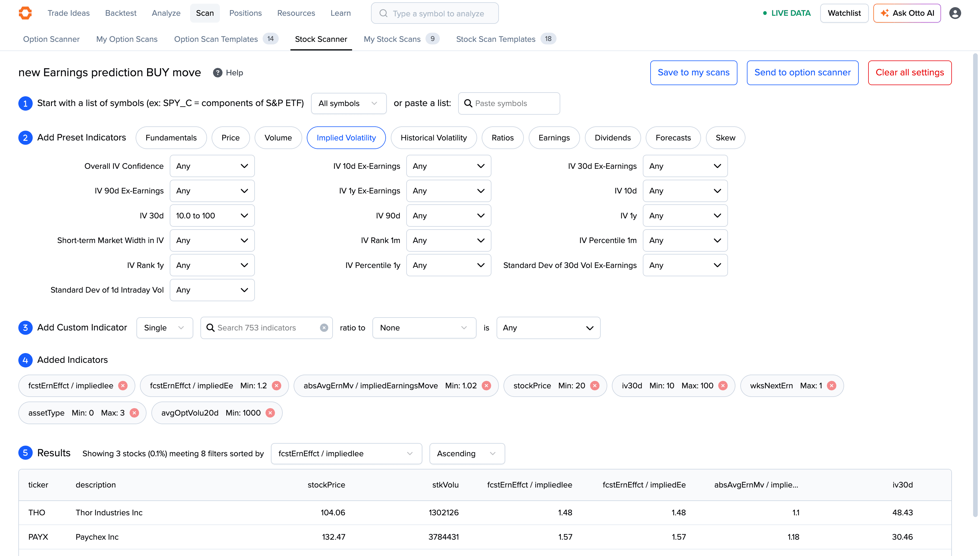The image size is (980, 556).
Task: Switch to the My Stock Scans tab
Action: click(392, 39)
